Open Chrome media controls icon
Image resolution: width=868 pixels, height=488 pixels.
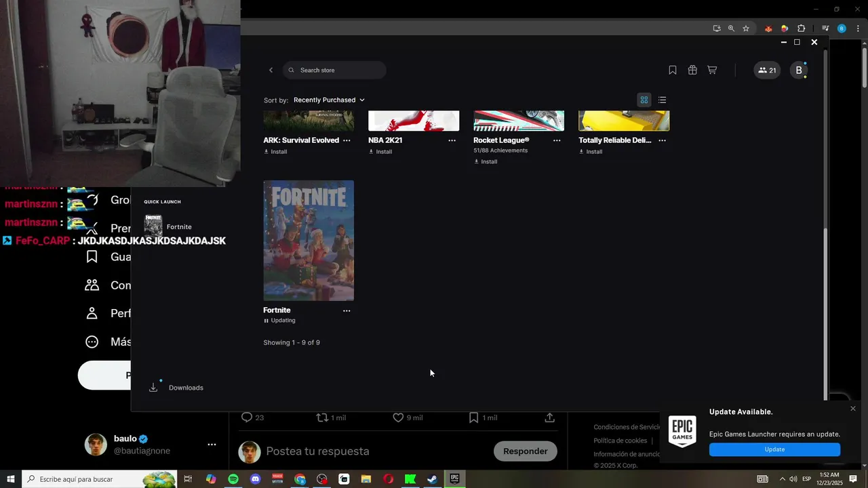click(x=825, y=28)
